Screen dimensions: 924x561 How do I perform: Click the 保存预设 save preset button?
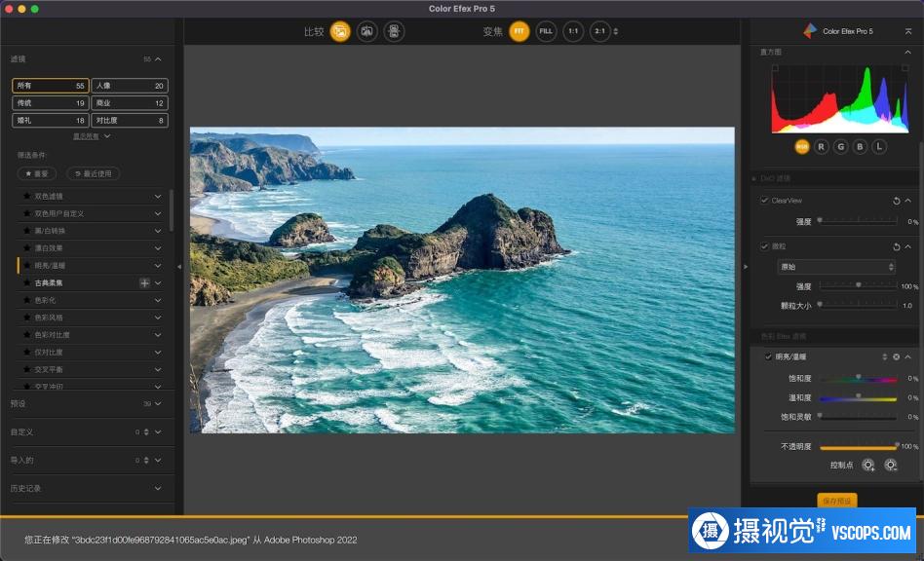[837, 501]
